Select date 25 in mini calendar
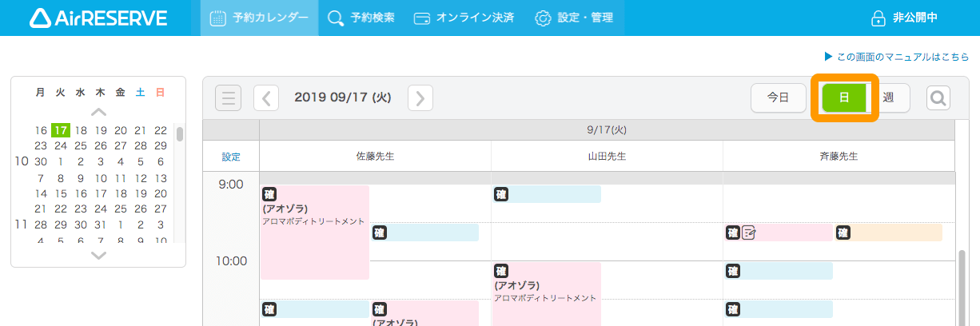Image resolution: width=980 pixels, height=326 pixels. click(x=80, y=145)
